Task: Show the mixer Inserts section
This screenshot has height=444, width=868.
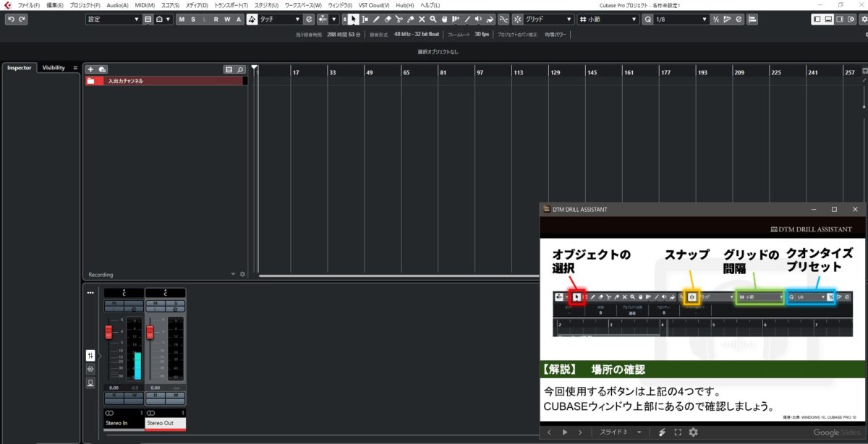Action: tap(90, 370)
